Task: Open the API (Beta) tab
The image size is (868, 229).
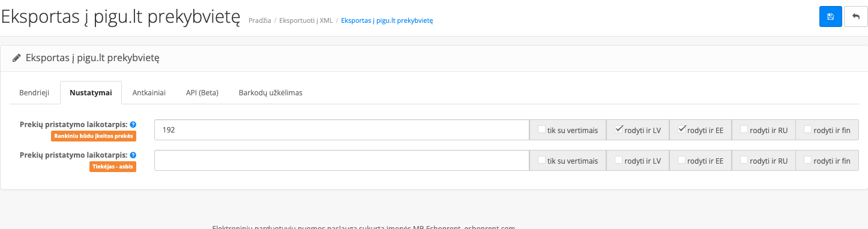Action: (x=202, y=93)
